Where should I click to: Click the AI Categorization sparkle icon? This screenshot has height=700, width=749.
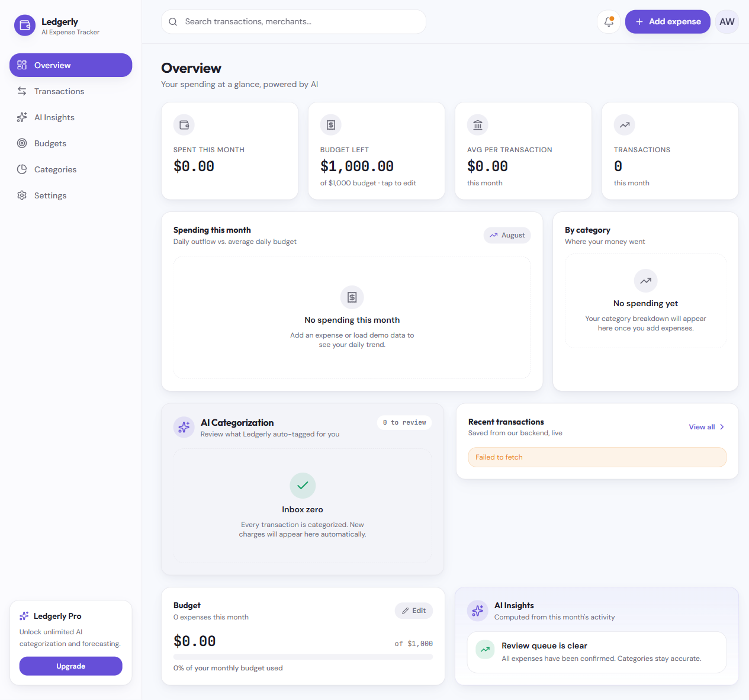point(184,427)
